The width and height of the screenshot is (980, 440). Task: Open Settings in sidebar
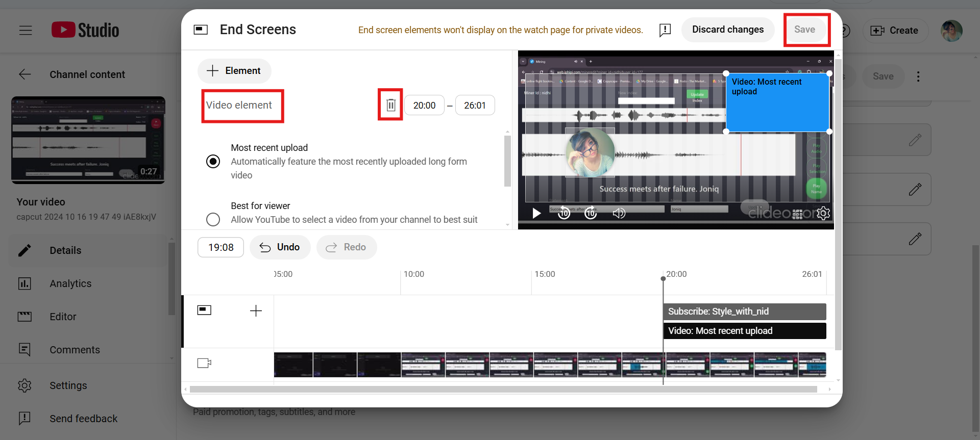(x=88, y=385)
